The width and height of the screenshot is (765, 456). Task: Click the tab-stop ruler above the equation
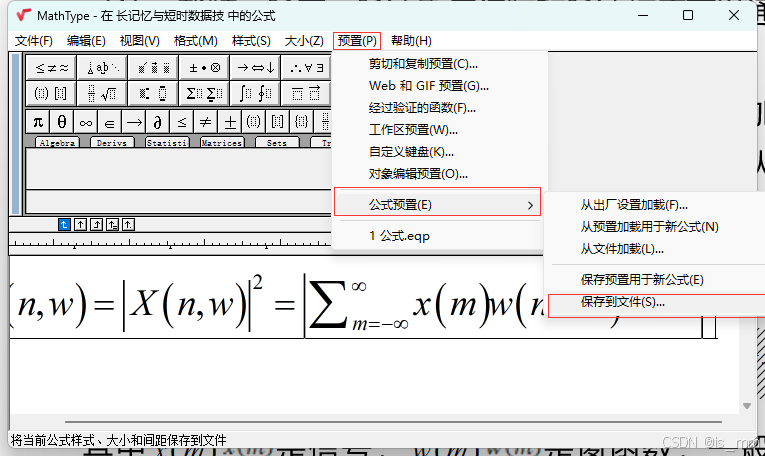[x=171, y=242]
